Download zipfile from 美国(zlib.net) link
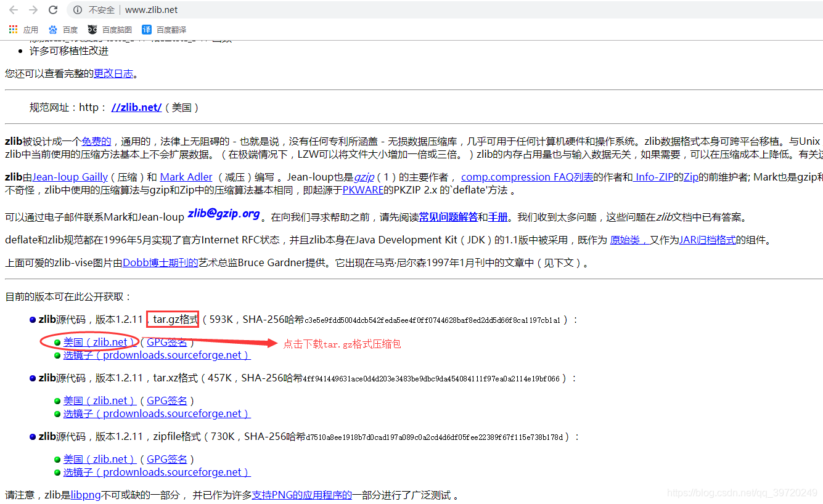This screenshot has height=504, width=823. click(99, 459)
